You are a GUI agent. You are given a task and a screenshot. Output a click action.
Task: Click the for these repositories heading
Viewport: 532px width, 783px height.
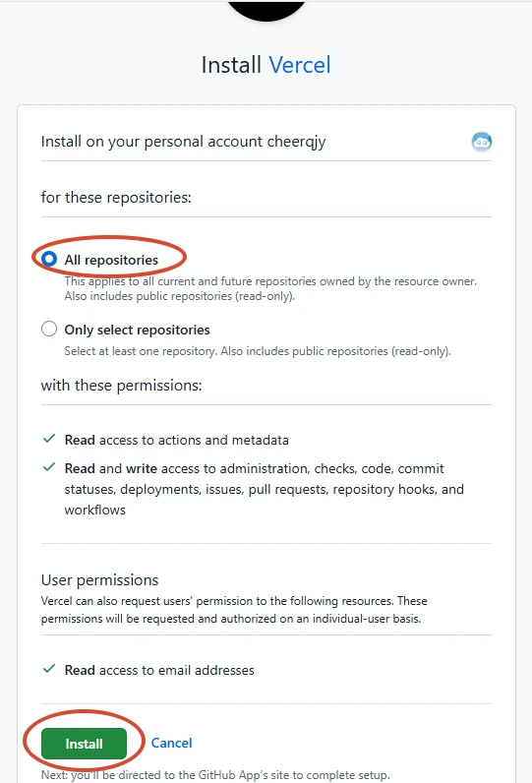pyautogui.click(x=116, y=198)
